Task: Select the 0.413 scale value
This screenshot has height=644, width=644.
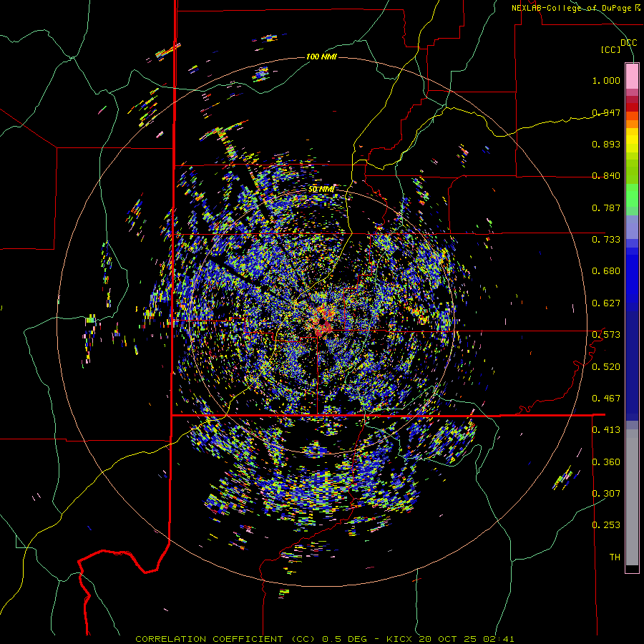Action: pos(606,430)
